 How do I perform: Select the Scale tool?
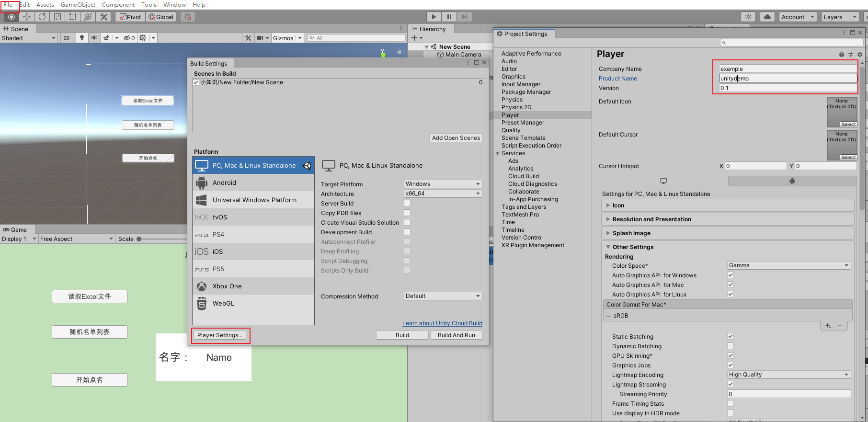pyautogui.click(x=57, y=17)
